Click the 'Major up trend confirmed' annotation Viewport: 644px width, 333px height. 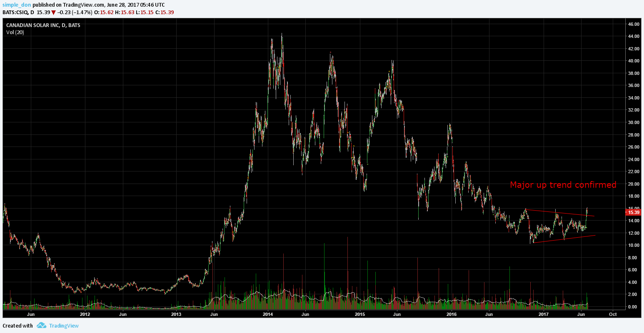click(x=563, y=184)
